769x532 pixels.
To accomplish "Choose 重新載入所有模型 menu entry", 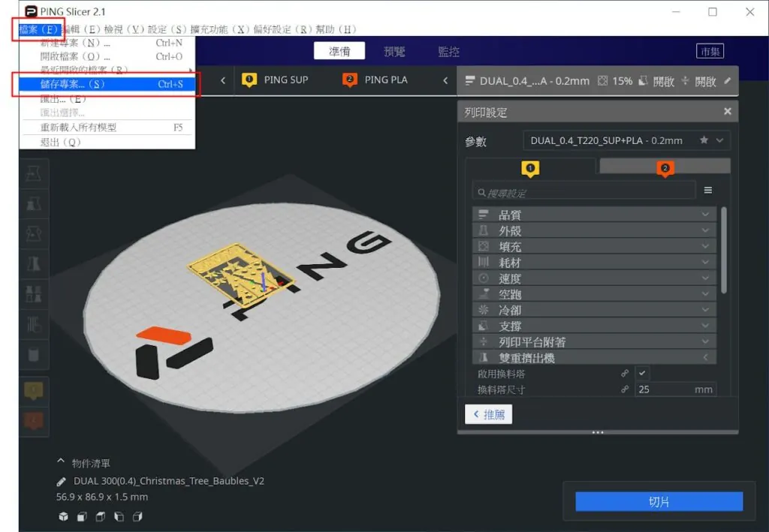I will click(107, 128).
